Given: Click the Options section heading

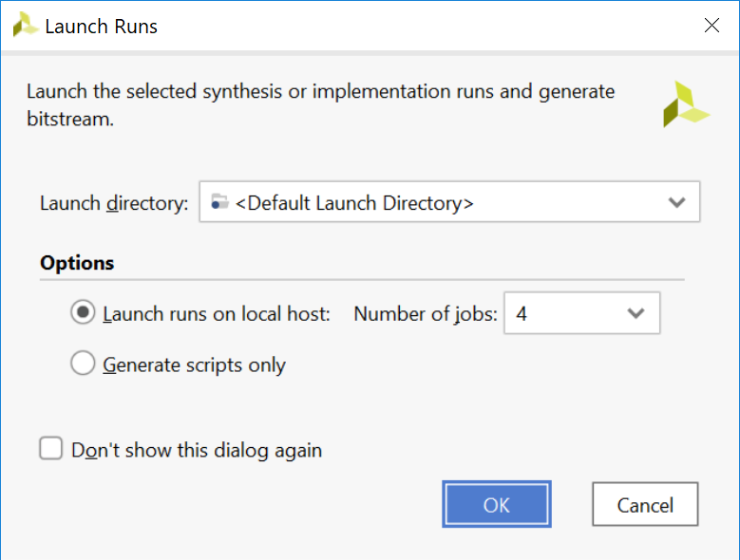Looking at the screenshot, I should (x=77, y=263).
